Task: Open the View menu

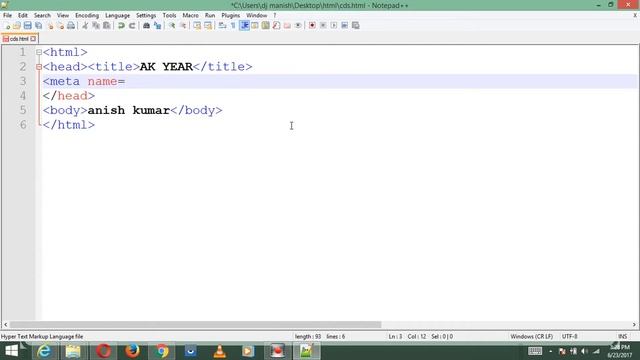Action: [62, 16]
